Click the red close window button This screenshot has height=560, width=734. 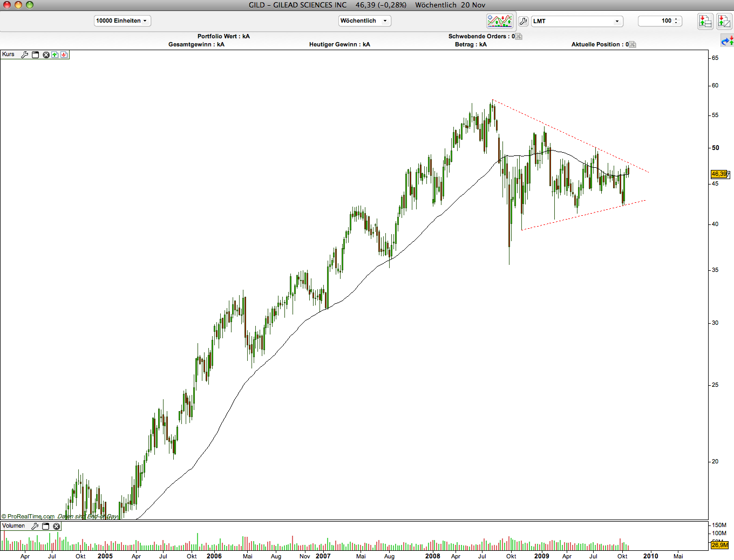tap(8, 5)
